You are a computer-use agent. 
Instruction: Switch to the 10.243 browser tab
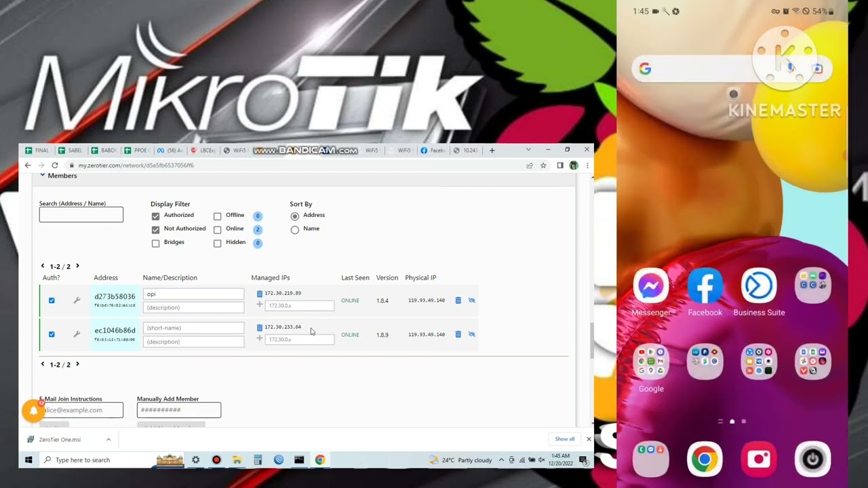coord(467,150)
